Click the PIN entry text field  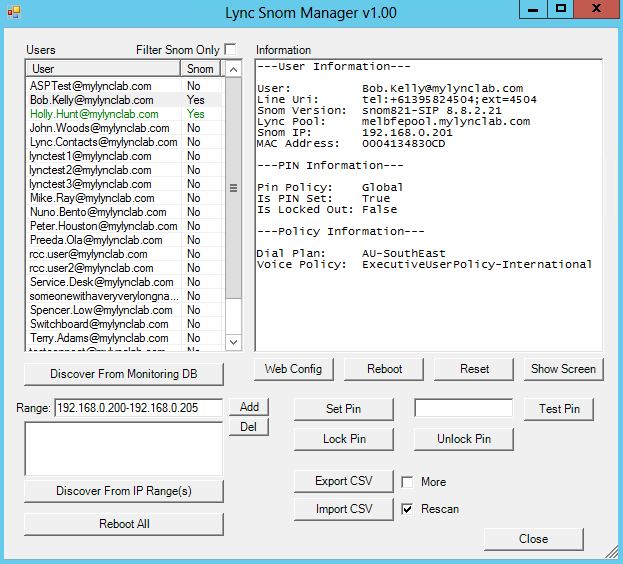[463, 408]
